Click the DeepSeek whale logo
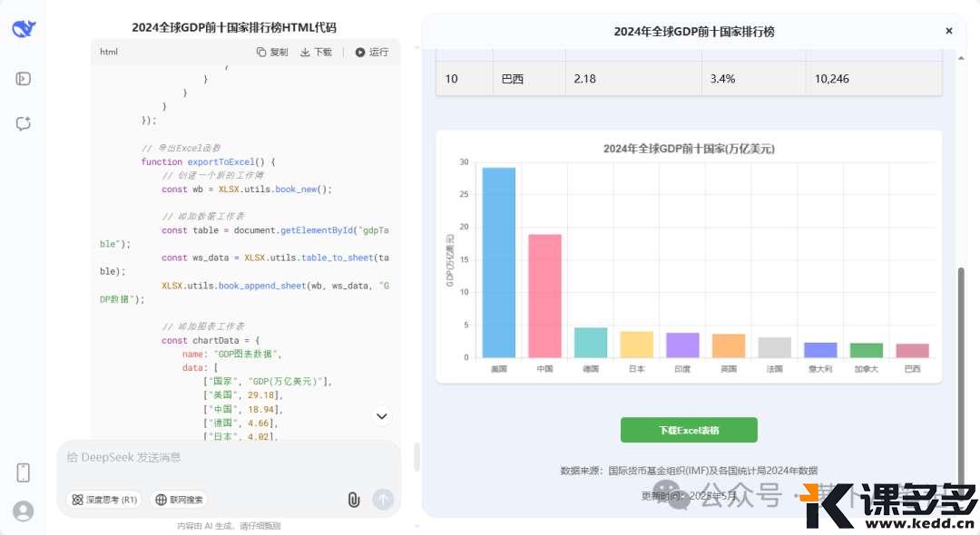 [24, 28]
